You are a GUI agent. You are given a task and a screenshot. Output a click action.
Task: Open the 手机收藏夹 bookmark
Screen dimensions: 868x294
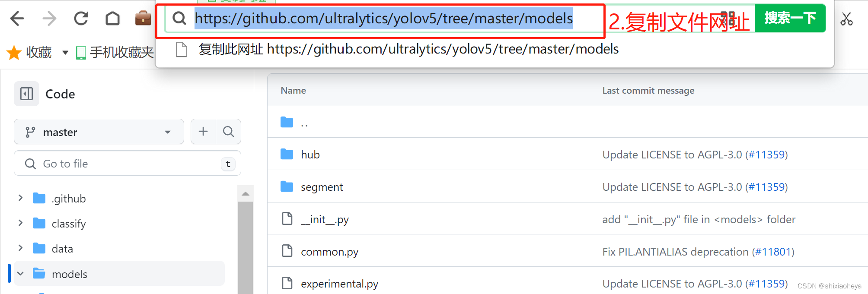[115, 52]
